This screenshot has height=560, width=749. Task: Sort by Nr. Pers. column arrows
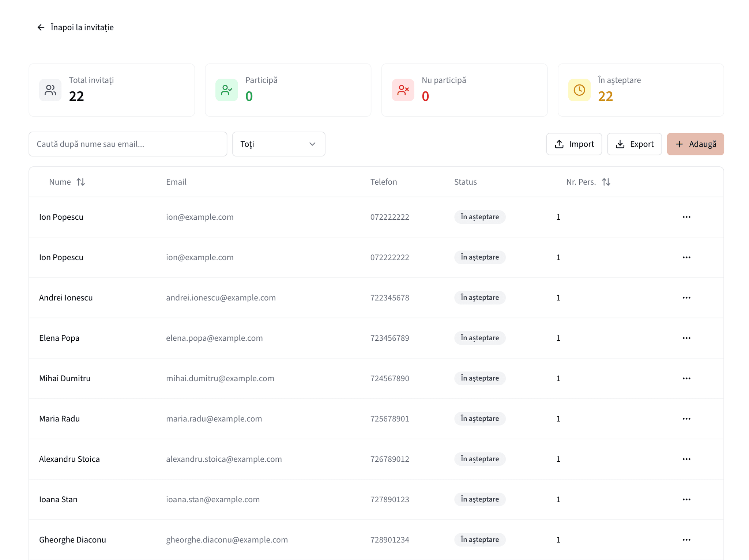pyautogui.click(x=606, y=182)
